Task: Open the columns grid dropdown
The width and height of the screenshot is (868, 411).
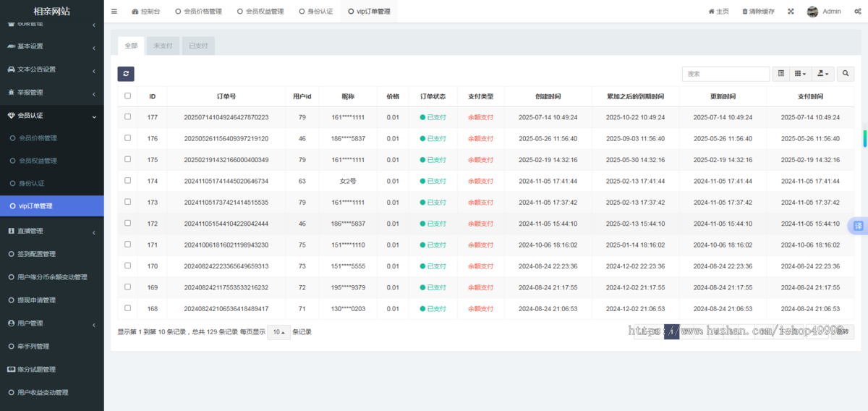Action: coord(800,74)
